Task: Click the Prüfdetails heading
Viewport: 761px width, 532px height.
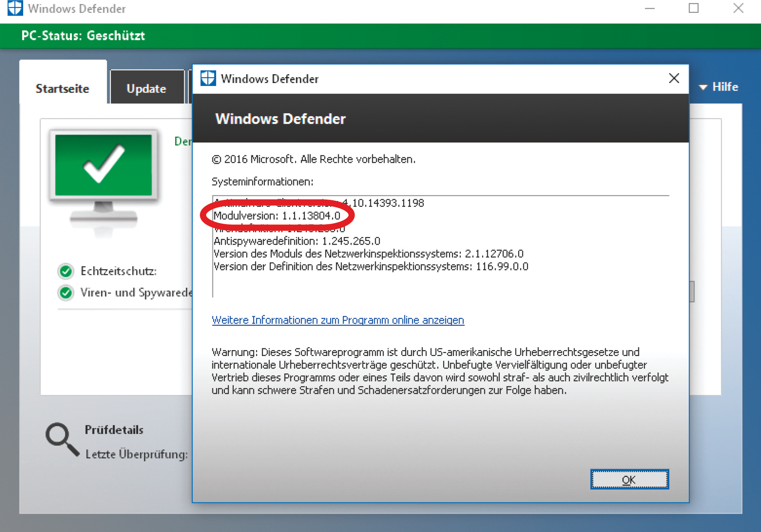Action: pyautogui.click(x=114, y=430)
